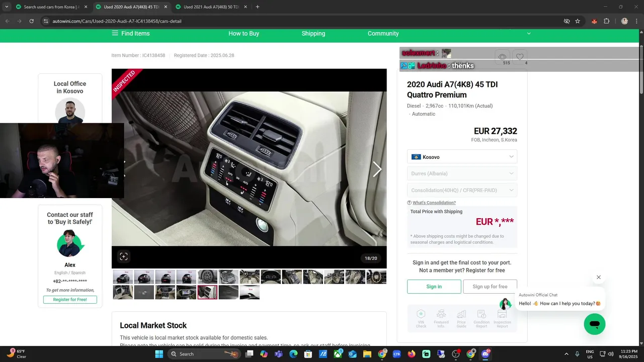Select the instrument cluster thumbnail
Viewport: 644px width, 362px height.
pyautogui.click(x=271, y=277)
